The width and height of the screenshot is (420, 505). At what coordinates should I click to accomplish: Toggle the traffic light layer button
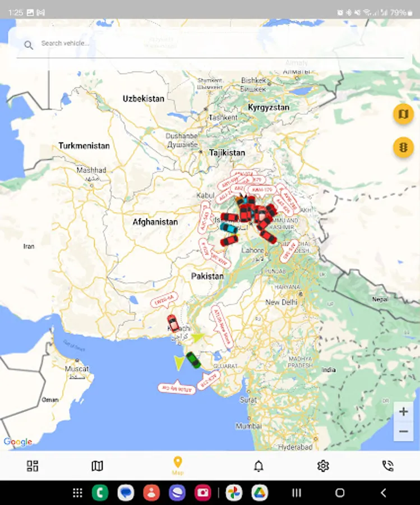click(x=403, y=148)
